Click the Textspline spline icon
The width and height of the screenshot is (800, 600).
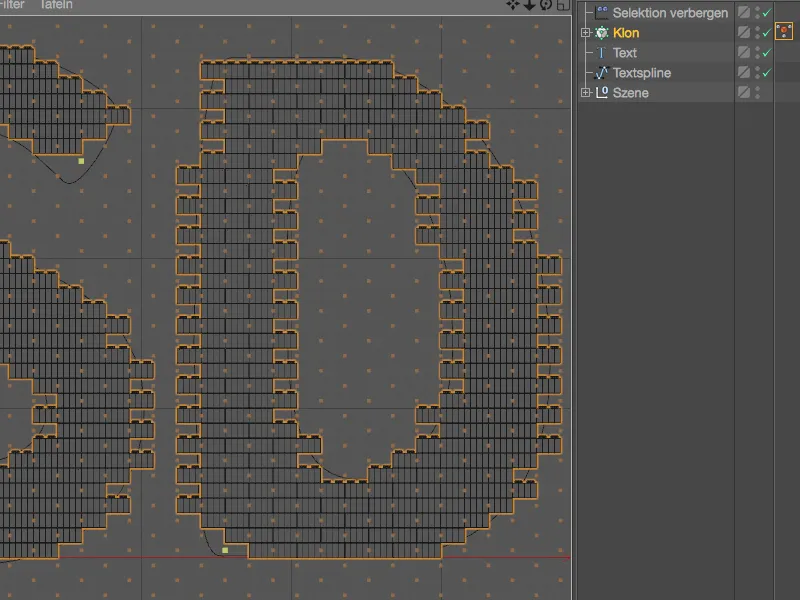click(x=600, y=72)
